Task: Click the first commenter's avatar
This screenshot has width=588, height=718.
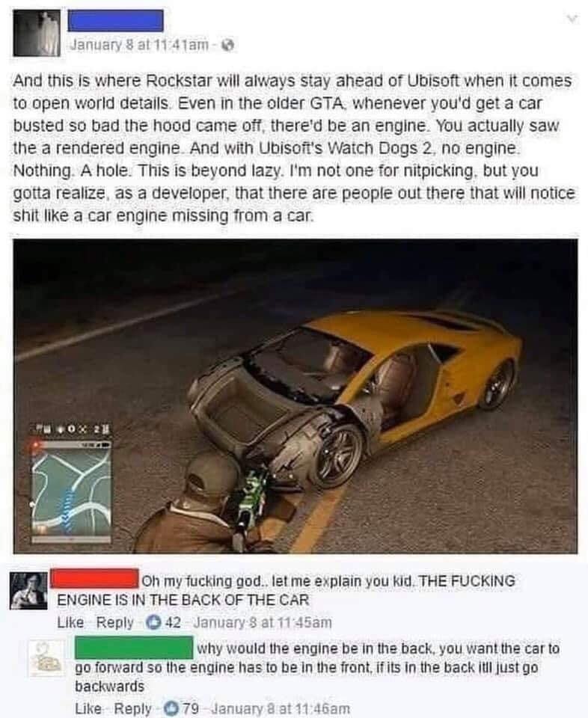Action: 28,591
